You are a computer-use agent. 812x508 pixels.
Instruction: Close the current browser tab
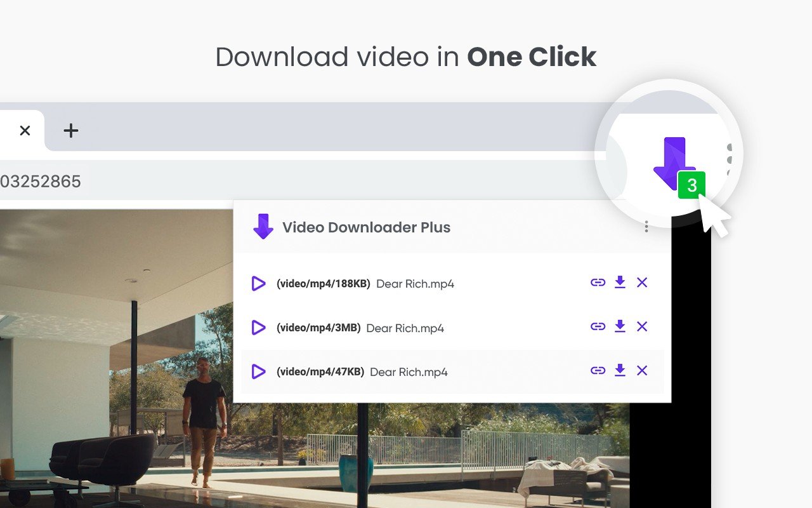pos(25,130)
